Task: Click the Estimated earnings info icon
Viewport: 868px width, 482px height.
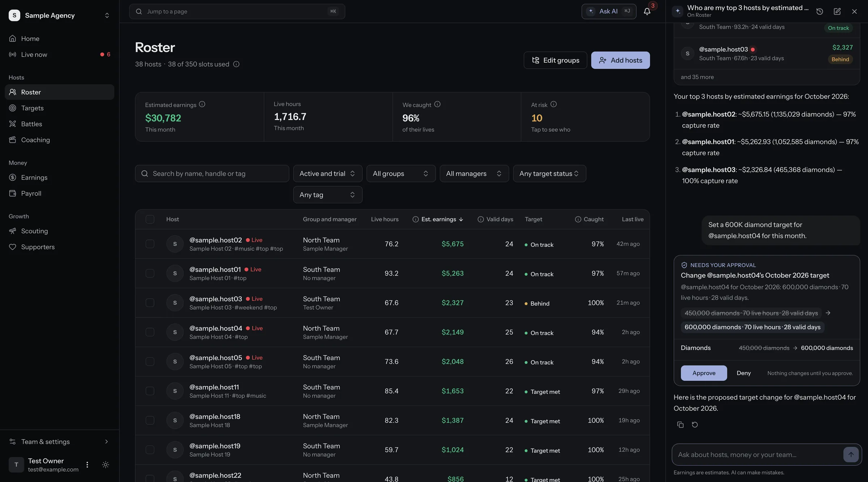Action: click(x=202, y=104)
